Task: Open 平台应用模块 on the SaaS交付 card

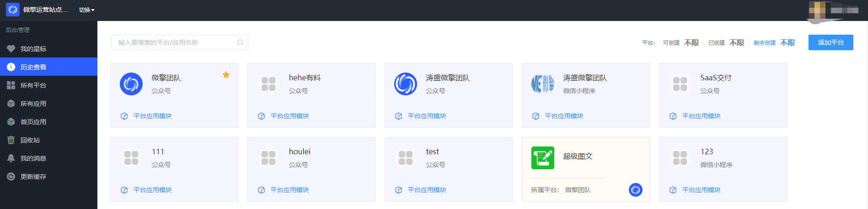Action: 701,116
